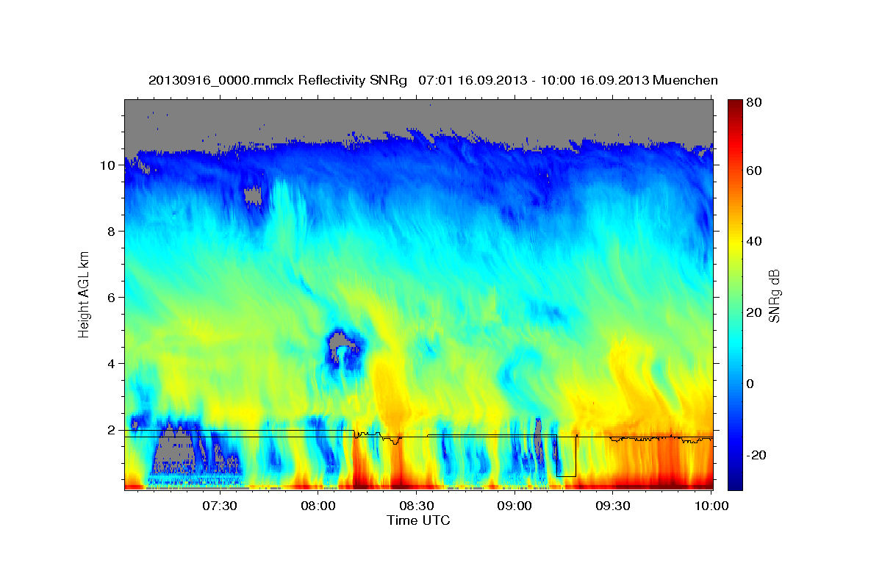882x588 pixels.
Task: Click the height axis label 10
Action: point(109,165)
